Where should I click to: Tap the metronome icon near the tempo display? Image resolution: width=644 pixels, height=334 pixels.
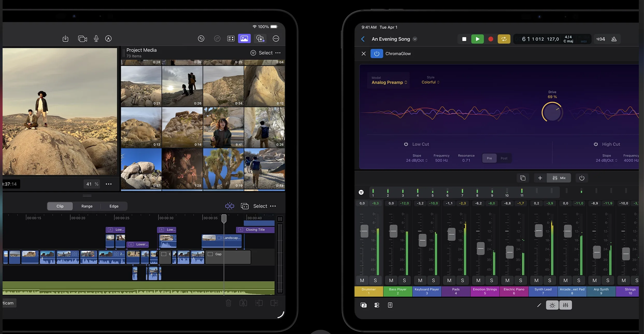[x=614, y=39]
